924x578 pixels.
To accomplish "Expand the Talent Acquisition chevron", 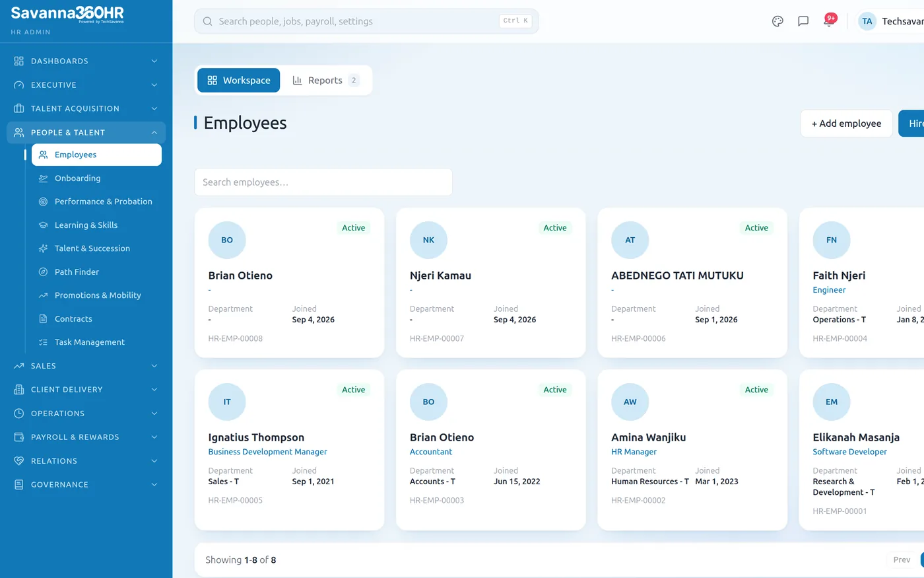I will [x=154, y=108].
